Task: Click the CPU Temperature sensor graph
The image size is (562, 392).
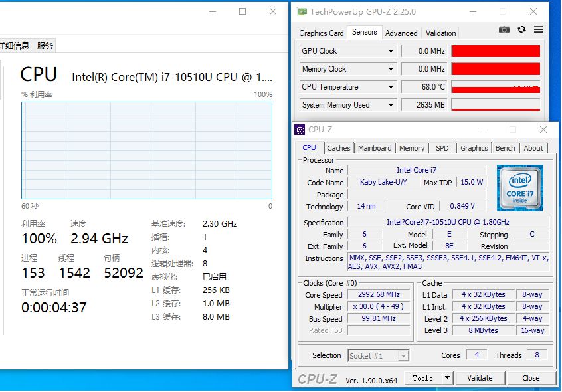Action: pyautogui.click(x=496, y=87)
